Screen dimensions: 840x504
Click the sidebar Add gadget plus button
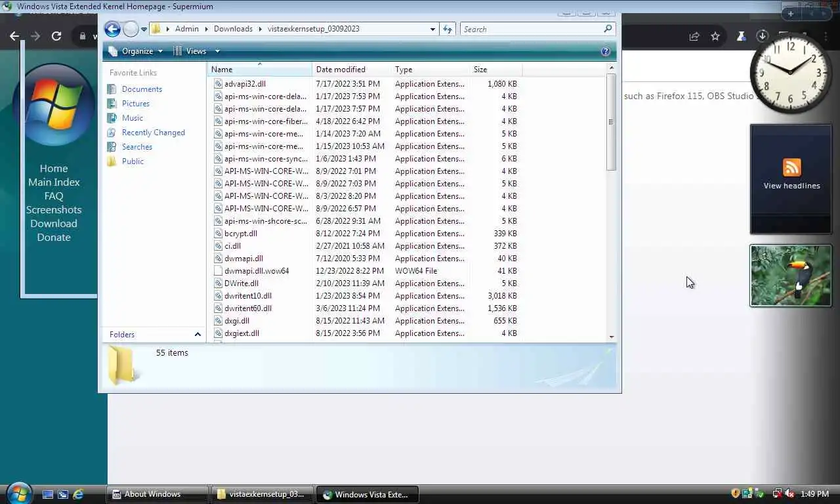pos(791,13)
